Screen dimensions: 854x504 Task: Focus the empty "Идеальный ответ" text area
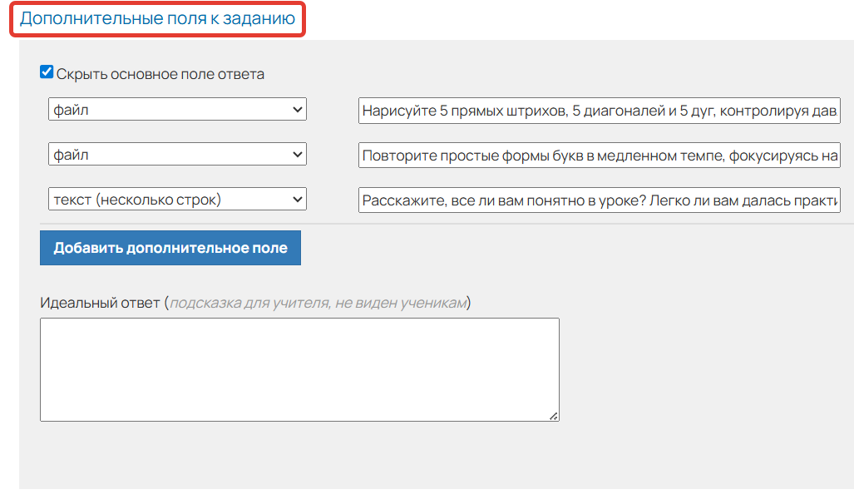coord(299,368)
